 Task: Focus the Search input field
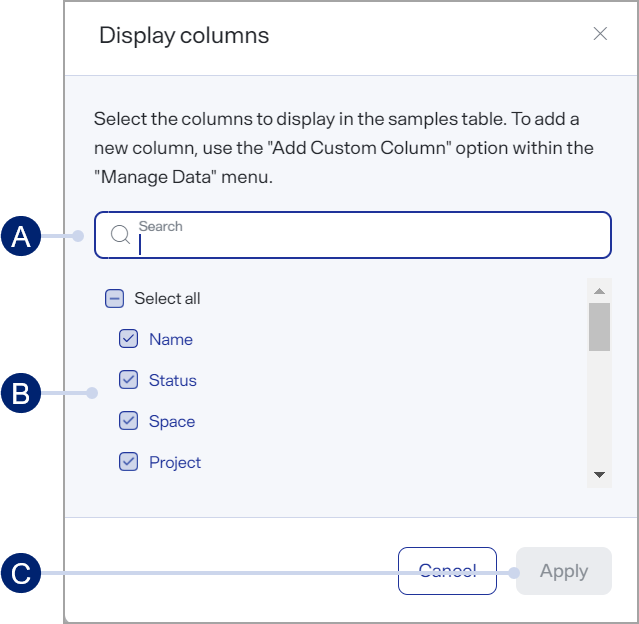[353, 235]
